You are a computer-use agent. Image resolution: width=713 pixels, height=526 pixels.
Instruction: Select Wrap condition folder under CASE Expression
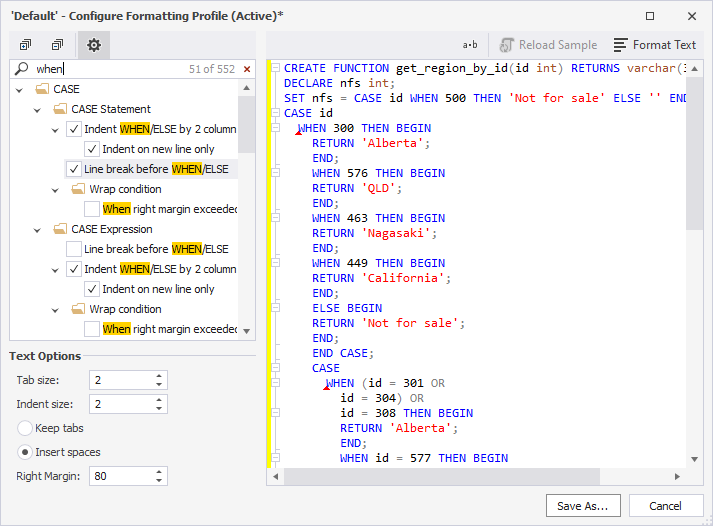pos(116,309)
